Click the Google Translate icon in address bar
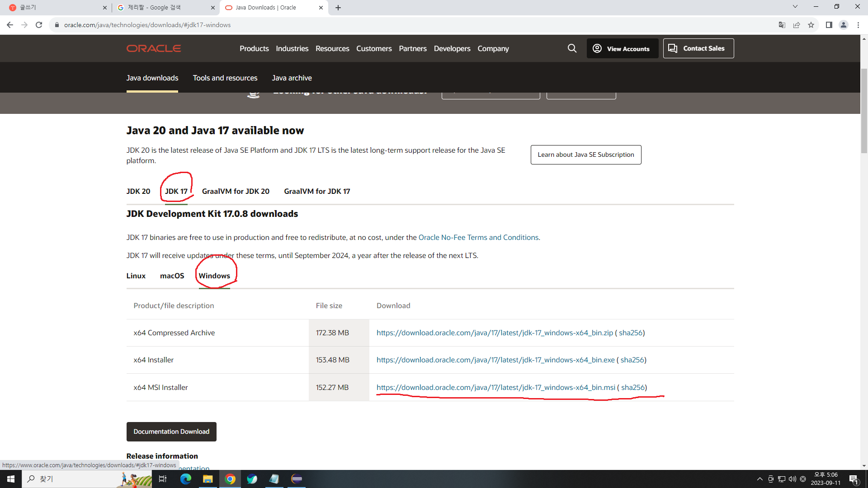 [782, 25]
